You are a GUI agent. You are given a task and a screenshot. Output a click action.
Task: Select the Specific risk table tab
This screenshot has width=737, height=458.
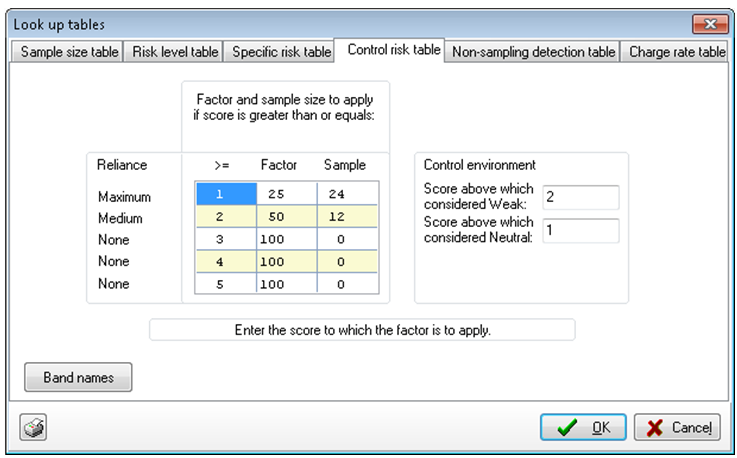point(279,51)
